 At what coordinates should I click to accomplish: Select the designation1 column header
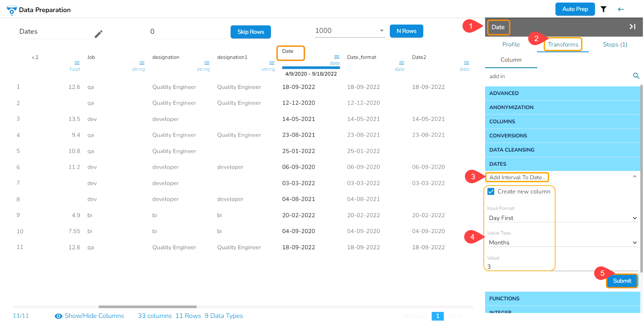pyautogui.click(x=232, y=57)
